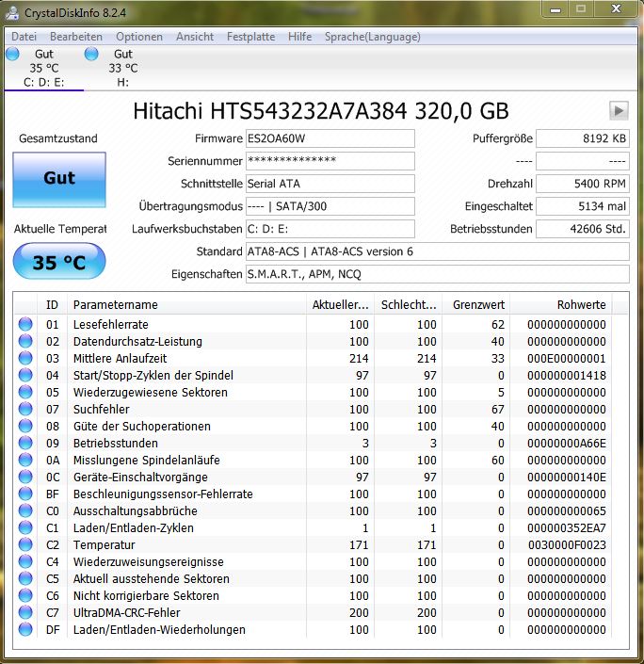Click the Aktueller... column header
Screen dimensions: 644x664
coord(340,304)
